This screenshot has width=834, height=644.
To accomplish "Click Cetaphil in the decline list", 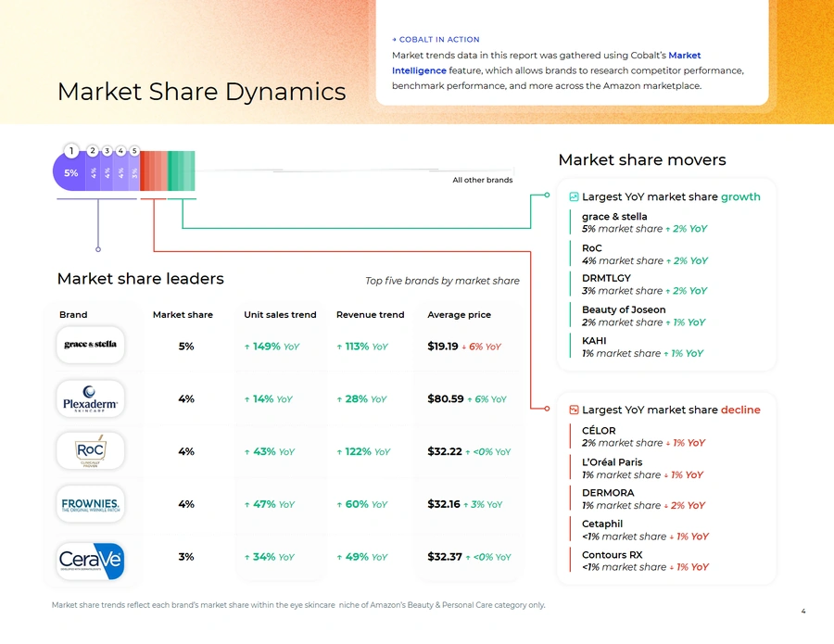I will (602, 524).
